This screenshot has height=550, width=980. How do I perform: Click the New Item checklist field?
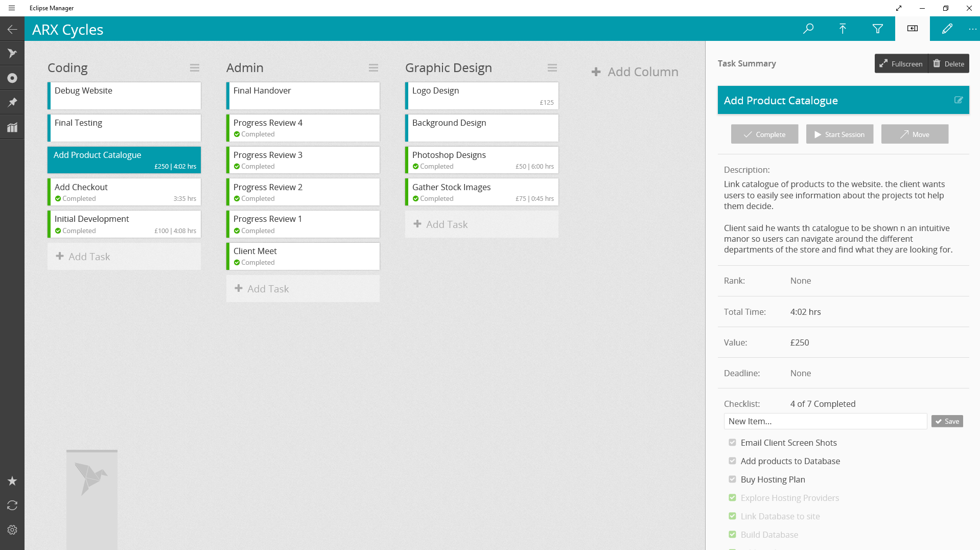click(x=825, y=421)
